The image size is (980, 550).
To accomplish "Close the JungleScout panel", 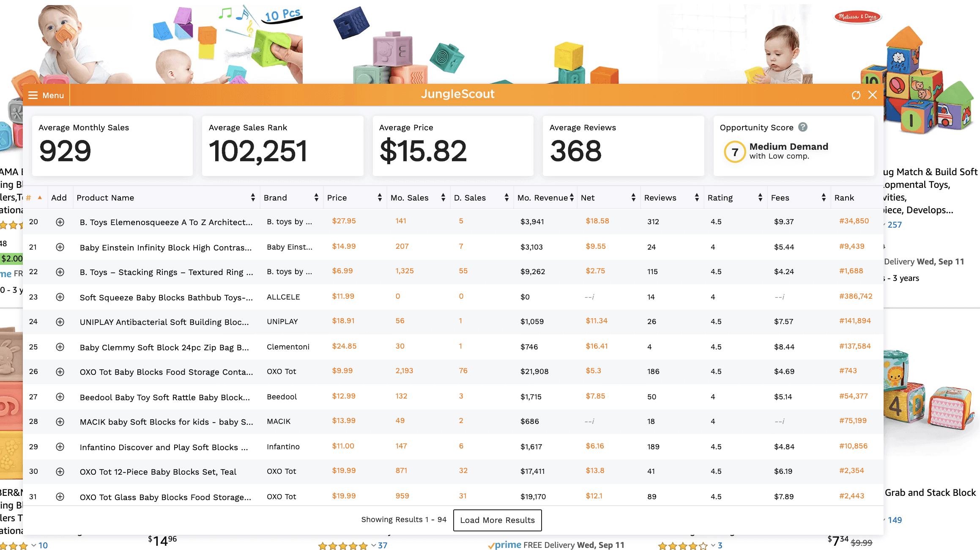I will pos(873,95).
